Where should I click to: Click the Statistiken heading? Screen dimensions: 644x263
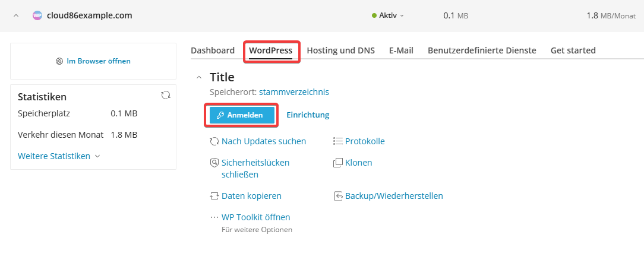(42, 97)
